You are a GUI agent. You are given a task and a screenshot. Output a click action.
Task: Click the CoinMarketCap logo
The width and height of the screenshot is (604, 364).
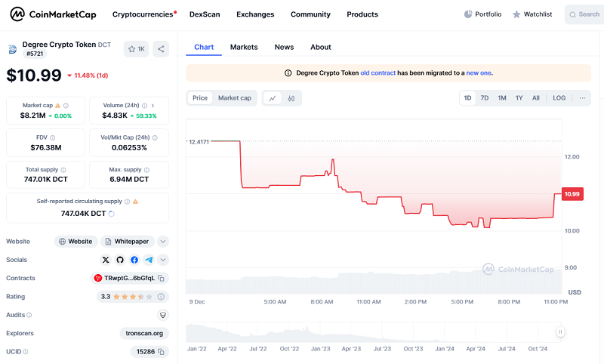pyautogui.click(x=53, y=14)
